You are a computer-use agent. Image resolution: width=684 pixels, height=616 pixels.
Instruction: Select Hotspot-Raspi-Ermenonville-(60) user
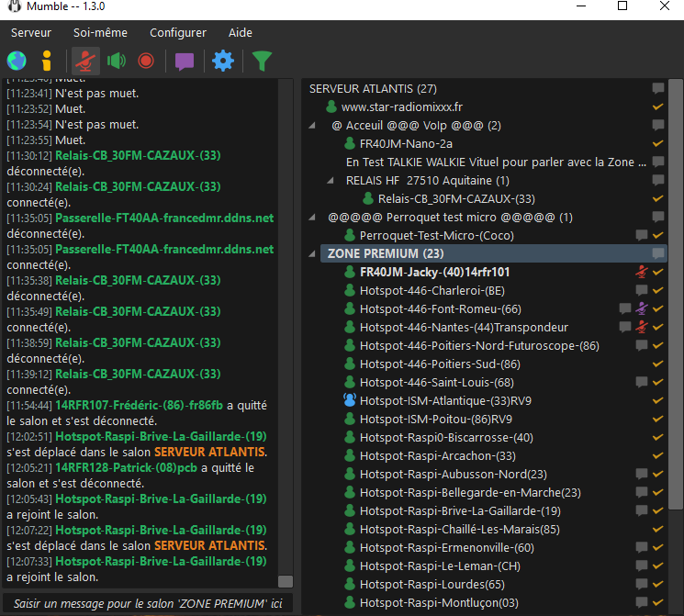(447, 548)
